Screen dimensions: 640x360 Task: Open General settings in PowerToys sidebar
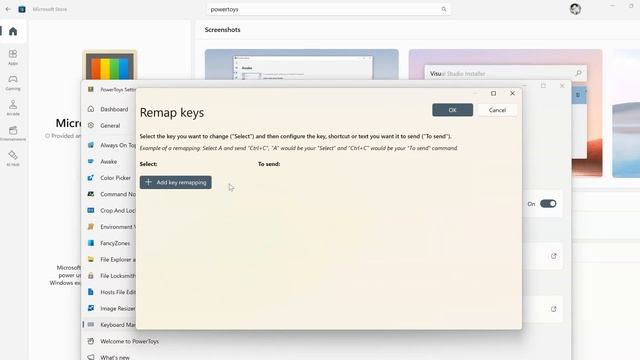coord(110,126)
